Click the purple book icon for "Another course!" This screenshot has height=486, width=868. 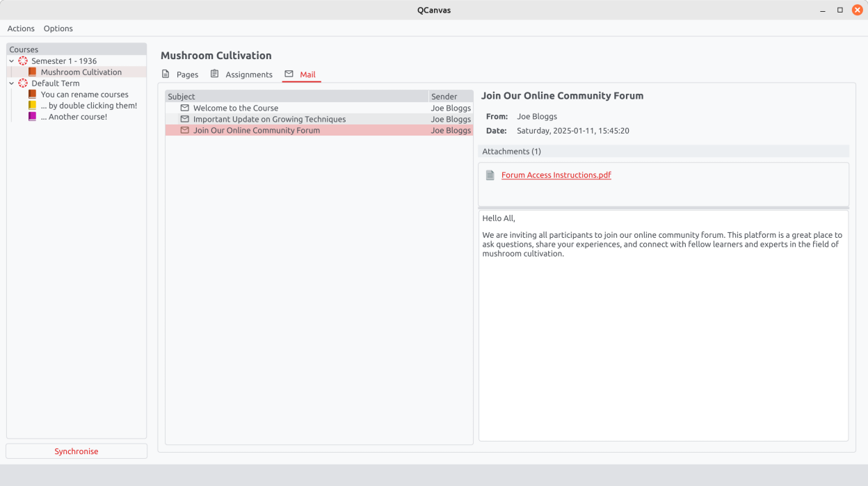coord(32,117)
